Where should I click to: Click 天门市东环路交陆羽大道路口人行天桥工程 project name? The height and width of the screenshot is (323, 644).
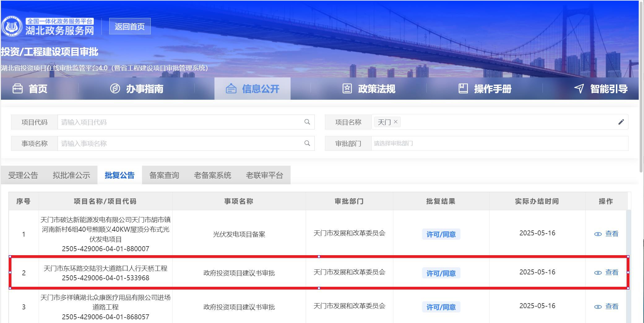coord(106,268)
